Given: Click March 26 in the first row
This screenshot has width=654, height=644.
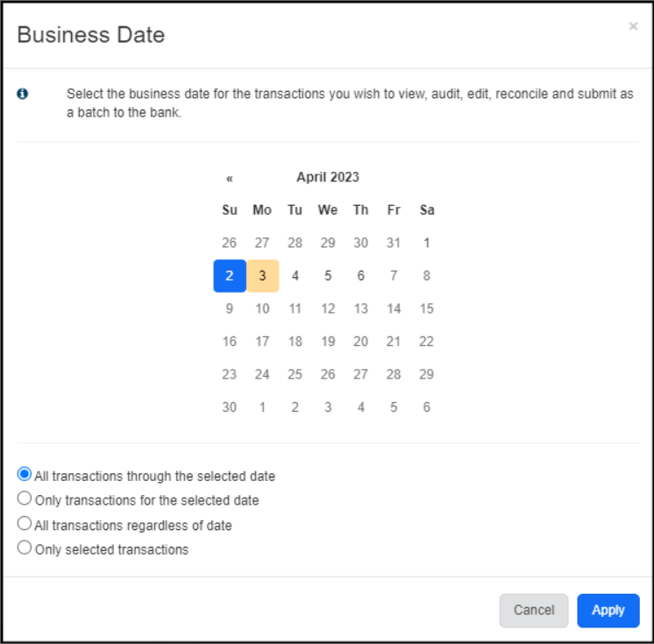Looking at the screenshot, I should pyautogui.click(x=230, y=243).
